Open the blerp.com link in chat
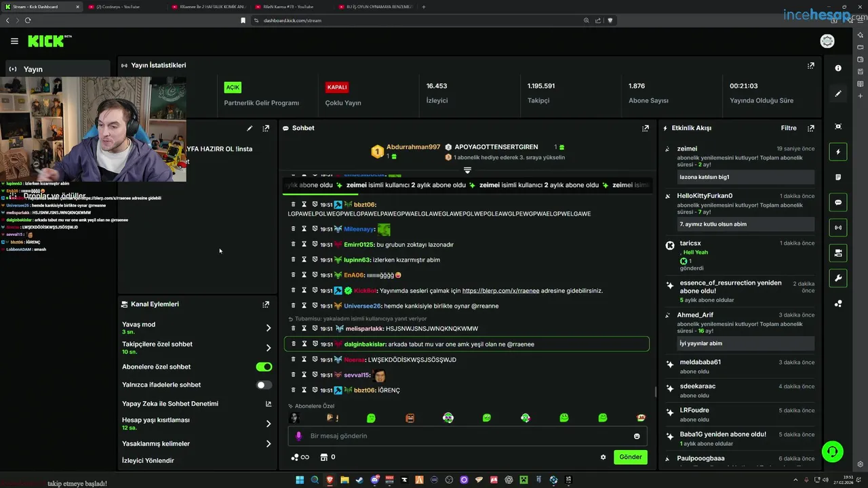868x488 pixels. coord(500,291)
